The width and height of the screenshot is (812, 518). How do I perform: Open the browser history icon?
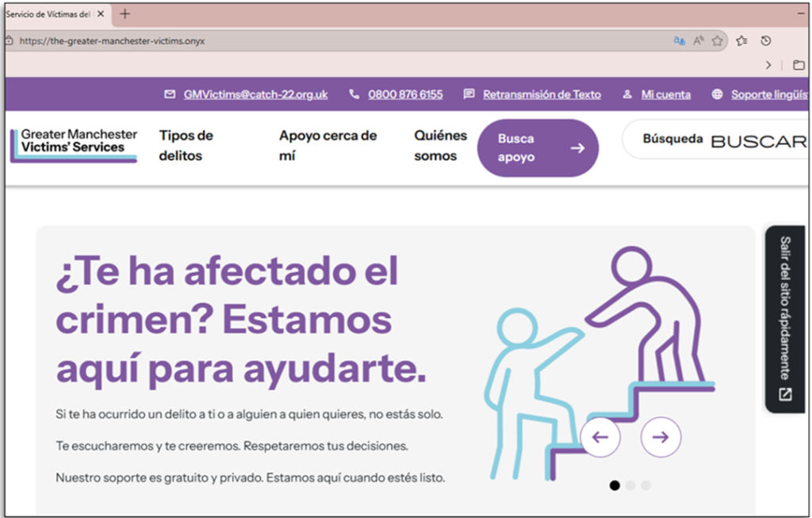pos(766,40)
